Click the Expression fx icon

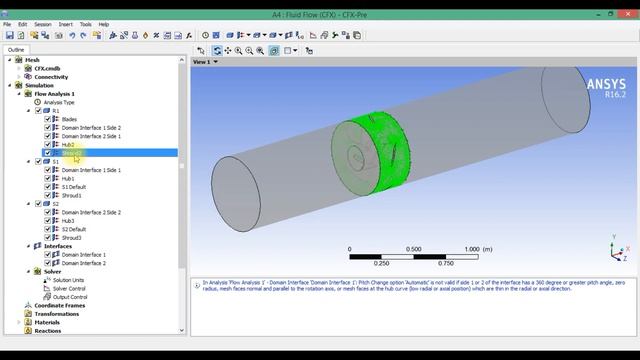pos(189,36)
